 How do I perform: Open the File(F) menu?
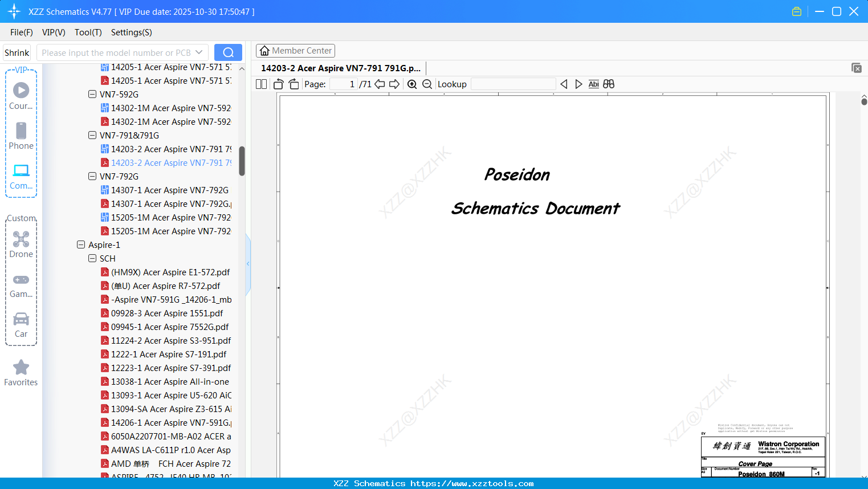pos(22,32)
